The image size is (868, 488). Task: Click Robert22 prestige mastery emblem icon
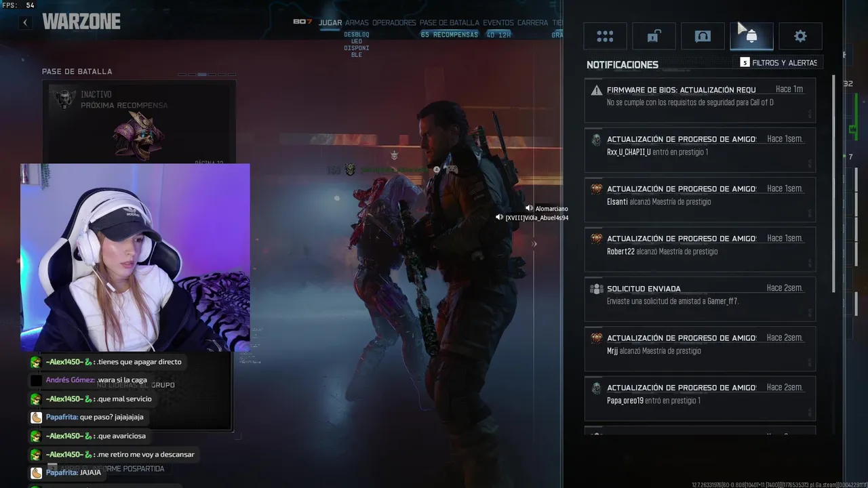(x=596, y=239)
